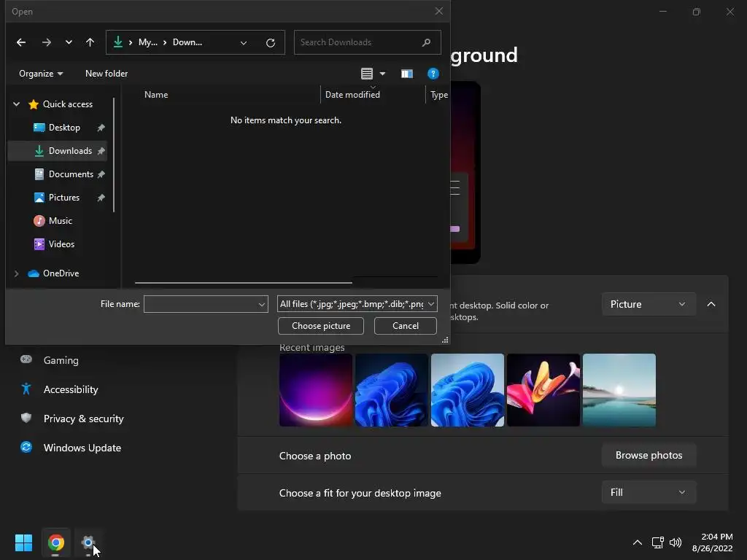Click the pin icon beside Documents
747x560 pixels.
tap(101, 174)
